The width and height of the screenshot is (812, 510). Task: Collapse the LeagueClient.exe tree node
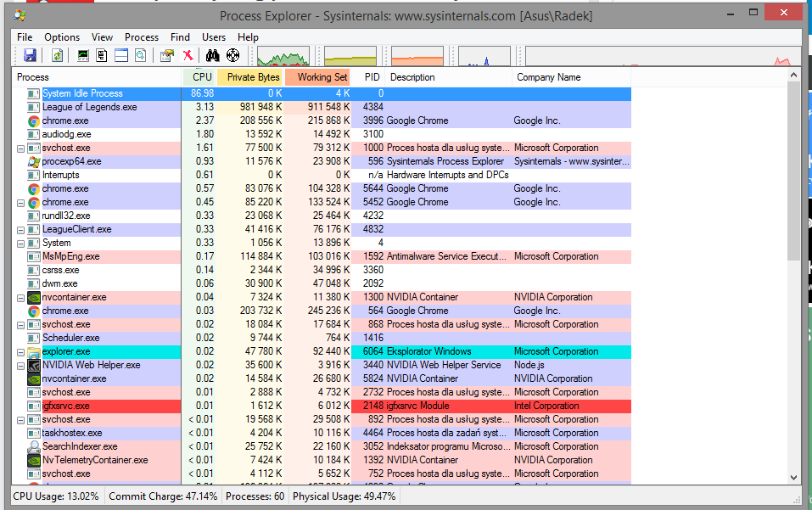(20, 230)
